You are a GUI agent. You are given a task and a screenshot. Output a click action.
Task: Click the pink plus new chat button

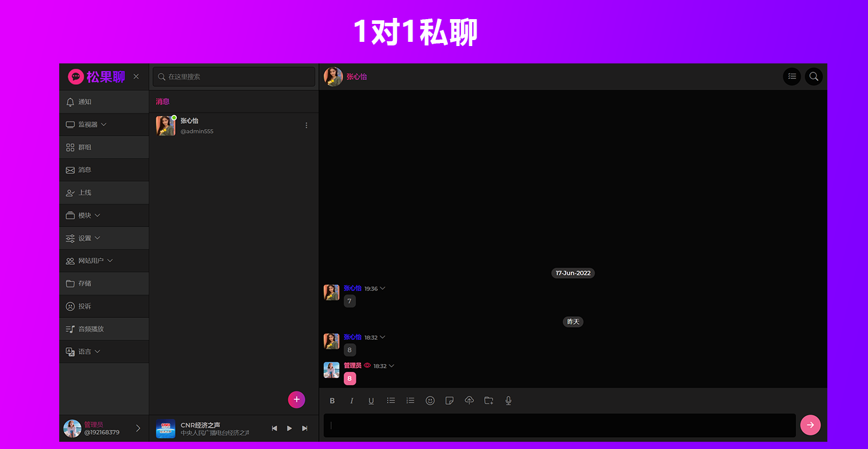pyautogui.click(x=297, y=399)
